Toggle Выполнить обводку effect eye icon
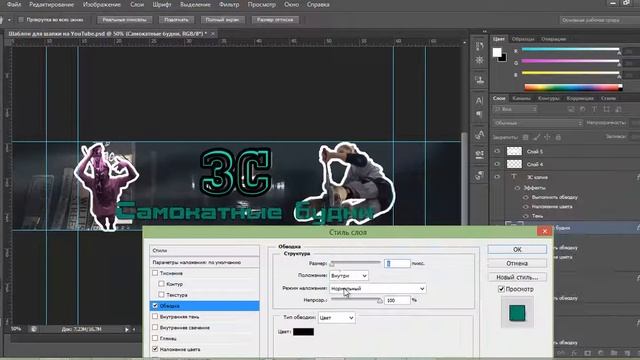This screenshot has width=640, height=360. [x=526, y=197]
